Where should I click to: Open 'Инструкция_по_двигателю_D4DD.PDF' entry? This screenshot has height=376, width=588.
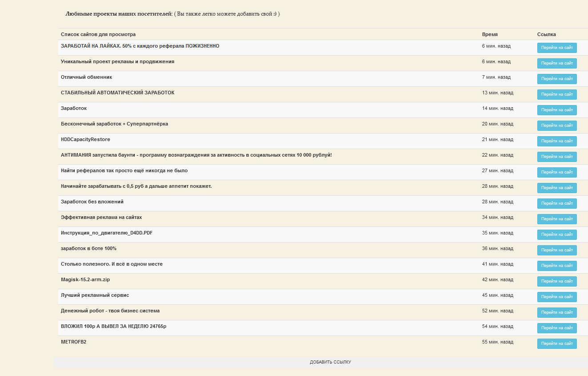[107, 233]
